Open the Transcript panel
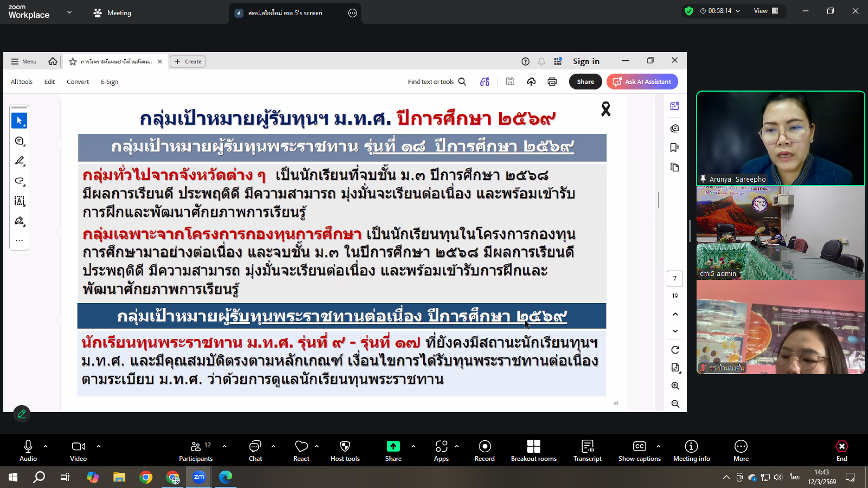The height and width of the screenshot is (488, 868). pyautogui.click(x=587, y=451)
